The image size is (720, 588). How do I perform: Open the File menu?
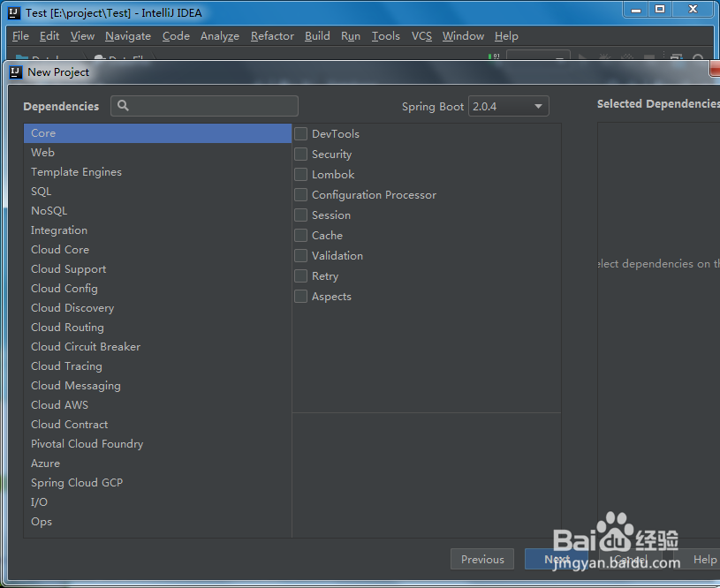20,36
